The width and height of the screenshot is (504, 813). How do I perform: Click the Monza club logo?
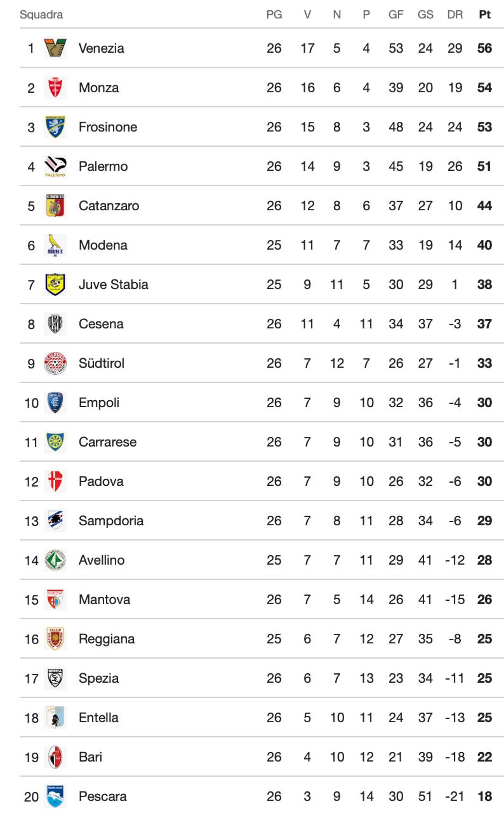(x=55, y=88)
